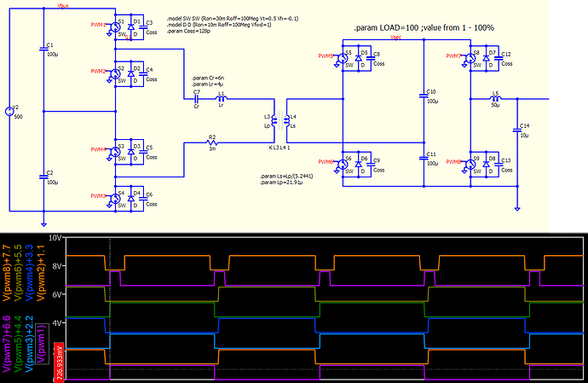Select switch S1 in the schematic

[121, 26]
